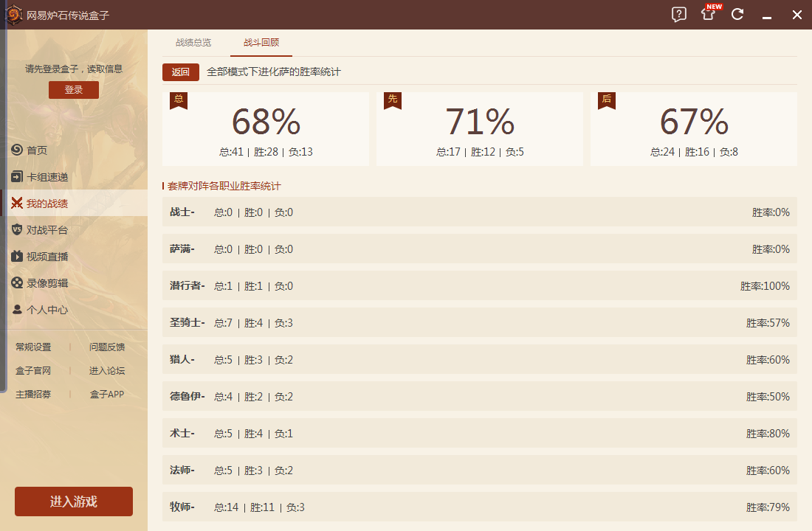Click the refresh icon in title bar
Screen dimensions: 812x531
pyautogui.click(x=737, y=15)
